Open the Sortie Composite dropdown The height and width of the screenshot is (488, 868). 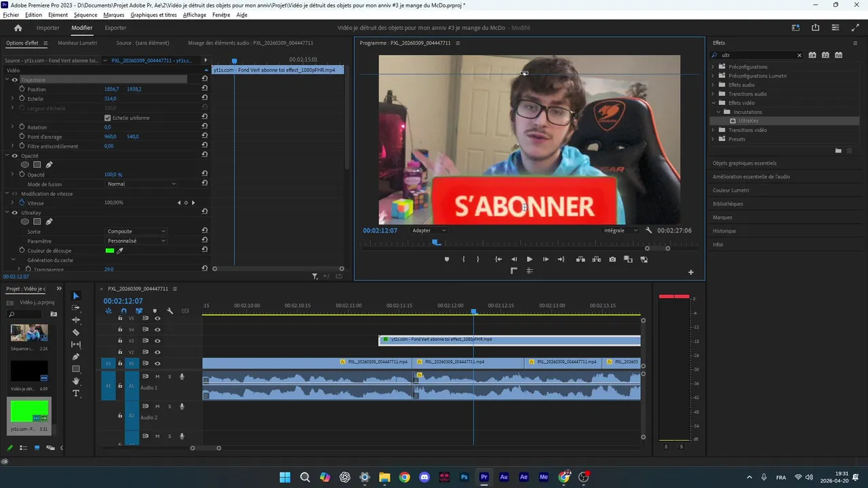tap(136, 232)
